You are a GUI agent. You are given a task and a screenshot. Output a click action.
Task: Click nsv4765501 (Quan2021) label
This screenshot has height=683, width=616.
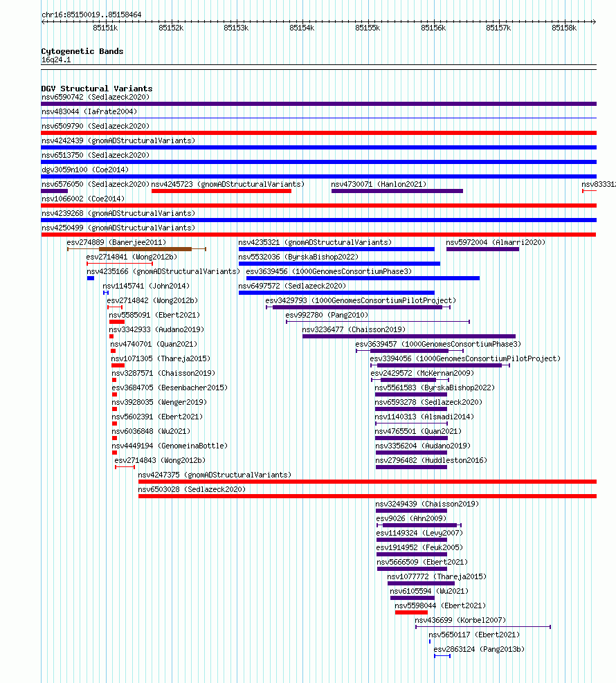pyautogui.click(x=418, y=431)
